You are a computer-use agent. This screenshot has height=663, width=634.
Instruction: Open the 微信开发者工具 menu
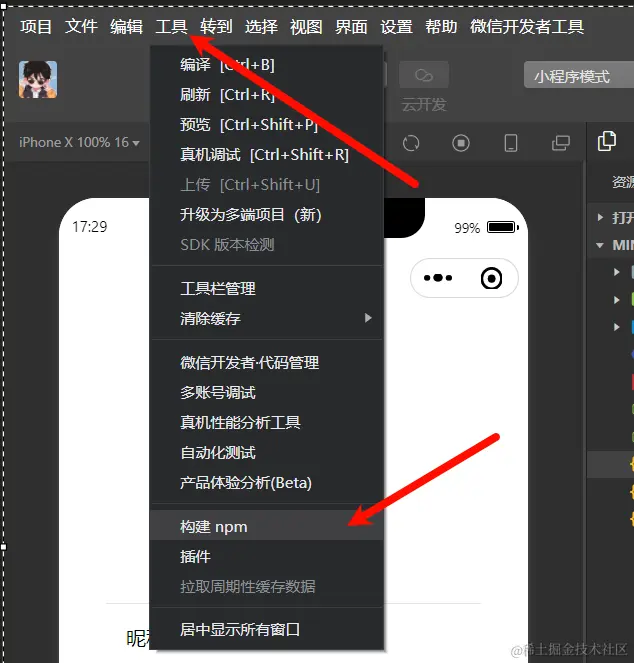click(527, 27)
